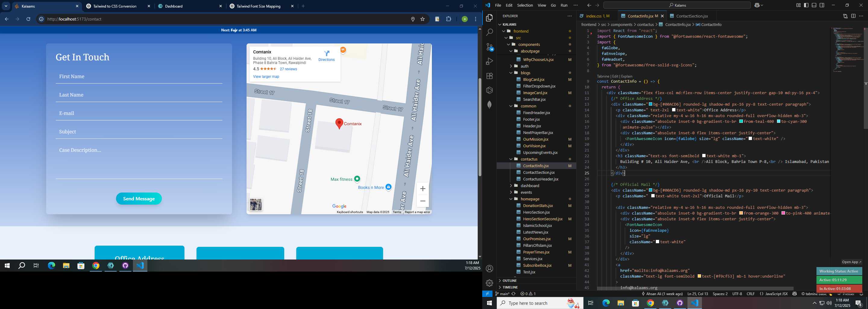Toggle the Secondary Side Bar in VS Code

click(822, 5)
